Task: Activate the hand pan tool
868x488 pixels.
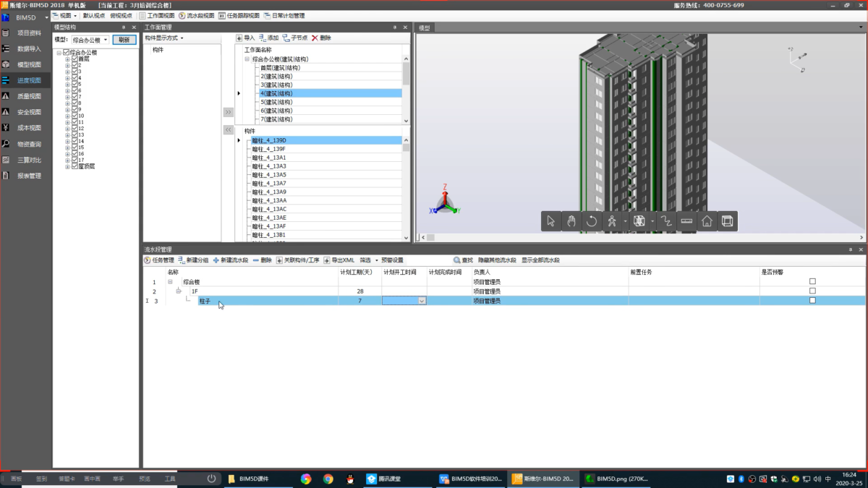Action: click(x=571, y=221)
